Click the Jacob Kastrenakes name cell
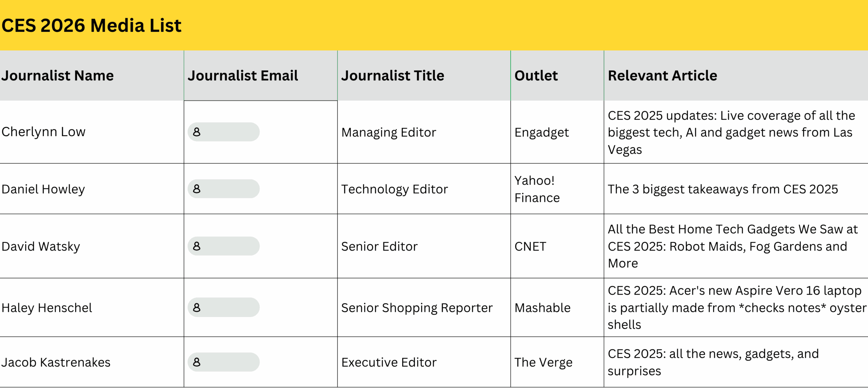The image size is (868, 390). pyautogui.click(x=56, y=363)
